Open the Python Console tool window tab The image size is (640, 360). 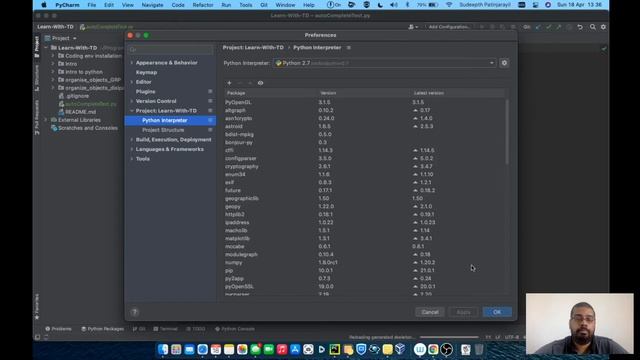click(x=235, y=329)
